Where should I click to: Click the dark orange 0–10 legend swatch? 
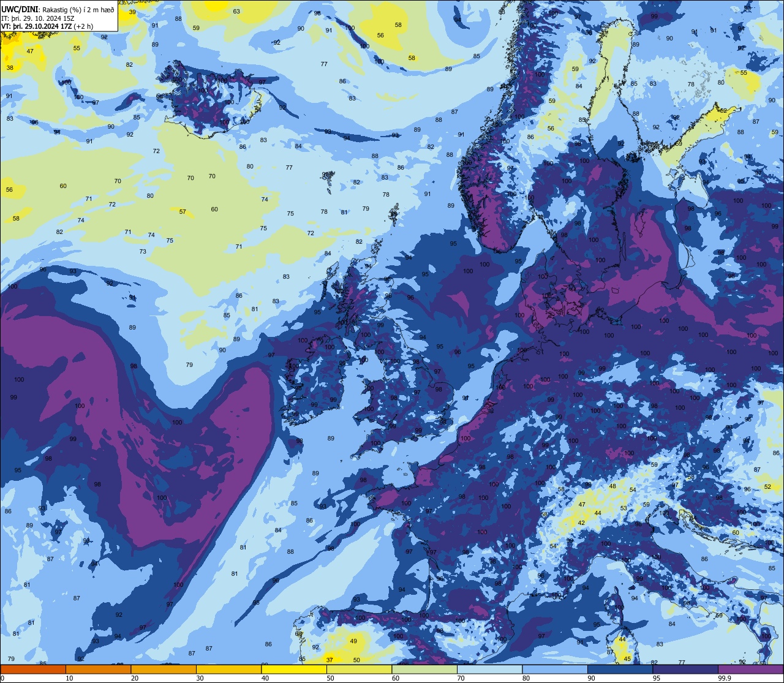tap(33, 669)
